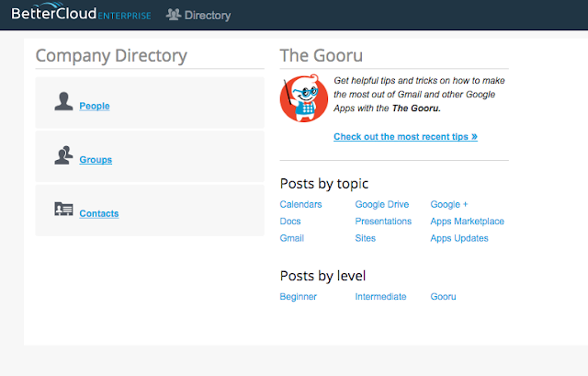The image size is (588, 376).
Task: Click the Gooru mascot image
Action: [x=304, y=98]
